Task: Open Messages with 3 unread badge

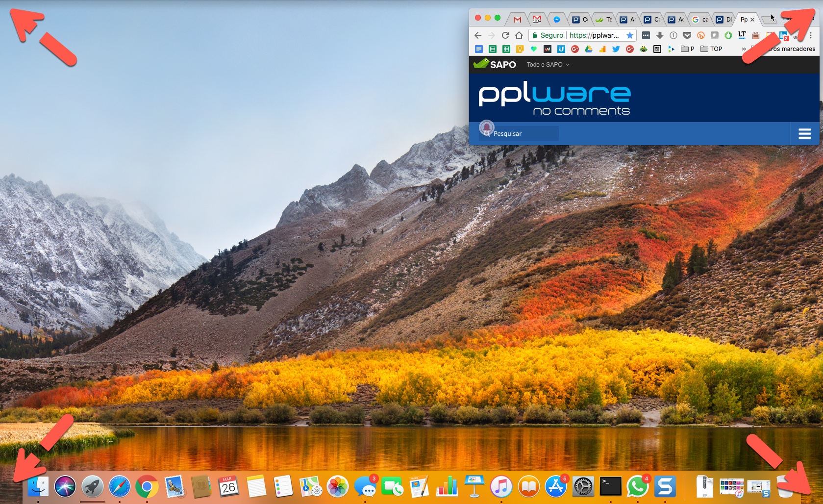Action: click(366, 487)
